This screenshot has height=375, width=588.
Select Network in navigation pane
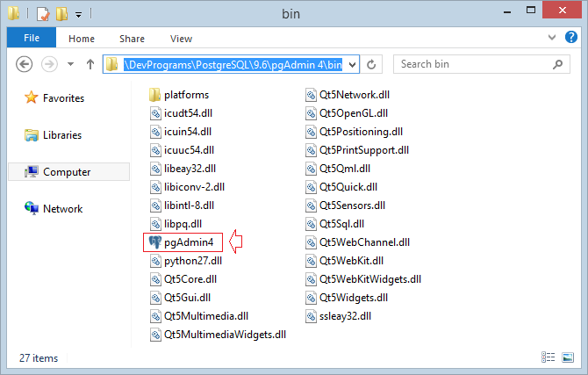[62, 209]
